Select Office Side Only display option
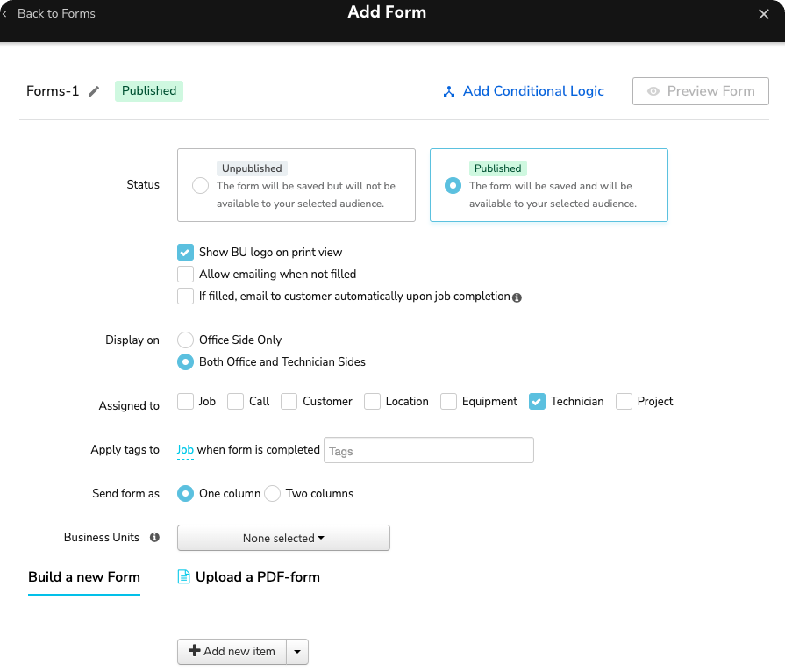Viewport: 785px width, 672px height. pyautogui.click(x=185, y=340)
